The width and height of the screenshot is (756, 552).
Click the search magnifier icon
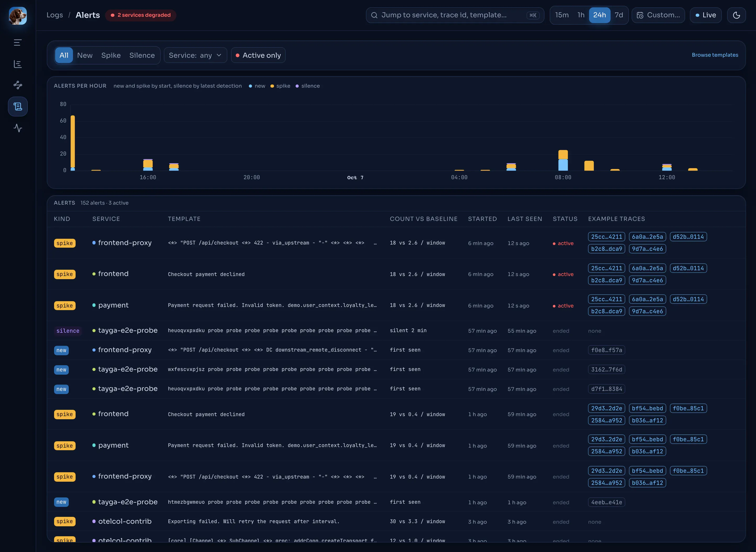(374, 15)
